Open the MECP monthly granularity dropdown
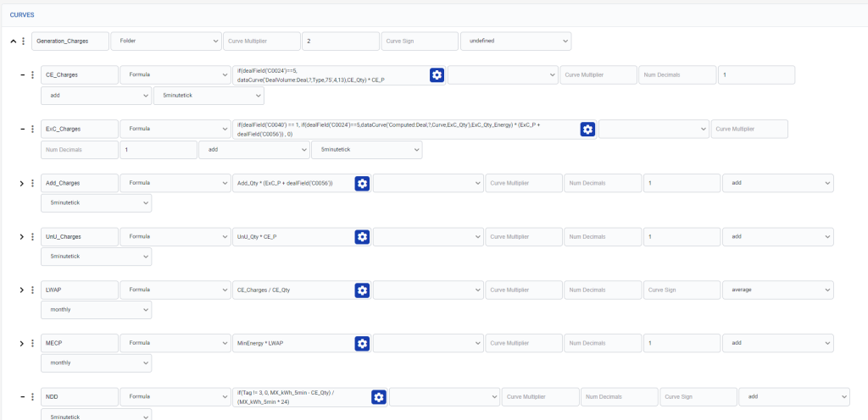Screen dimensions: 868x420 [97, 363]
